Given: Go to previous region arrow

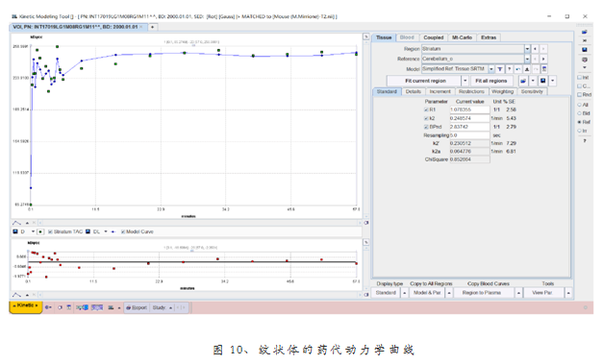Looking at the screenshot, I should (x=535, y=49).
